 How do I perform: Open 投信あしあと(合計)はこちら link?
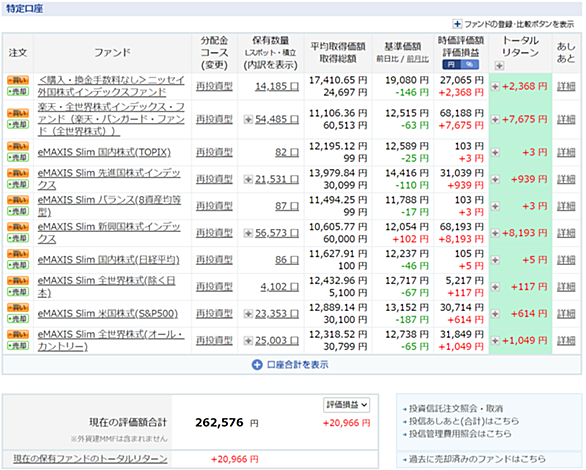pos(464,421)
